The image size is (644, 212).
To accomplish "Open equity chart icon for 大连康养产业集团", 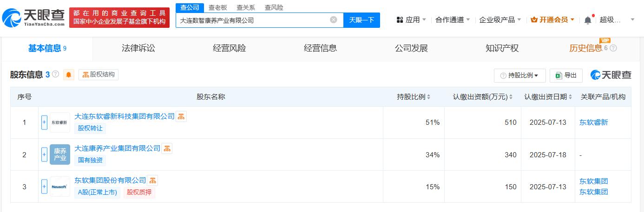I will 167,148.
